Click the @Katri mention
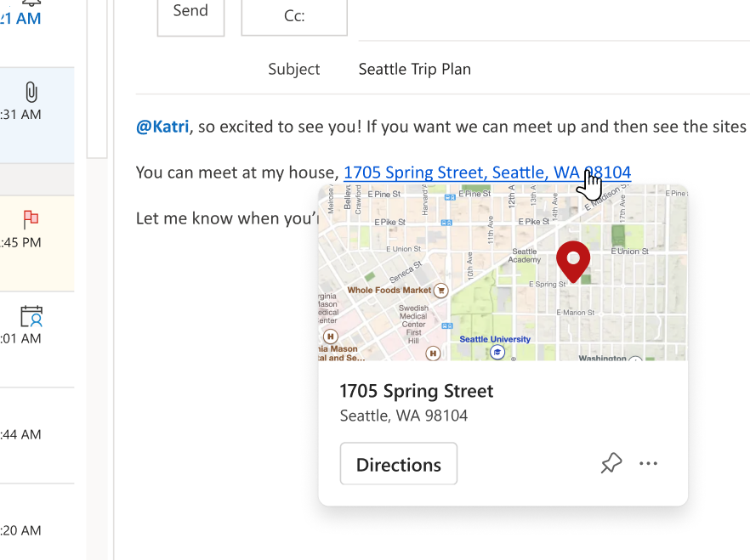Screen dimensions: 750x560 tap(162, 127)
